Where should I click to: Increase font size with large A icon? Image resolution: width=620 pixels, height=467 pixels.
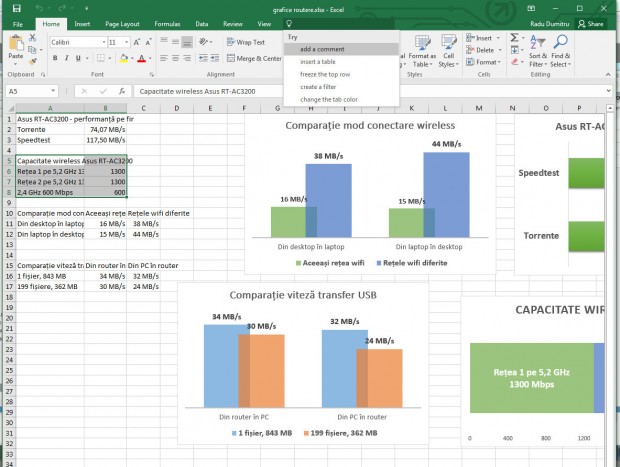(x=136, y=42)
